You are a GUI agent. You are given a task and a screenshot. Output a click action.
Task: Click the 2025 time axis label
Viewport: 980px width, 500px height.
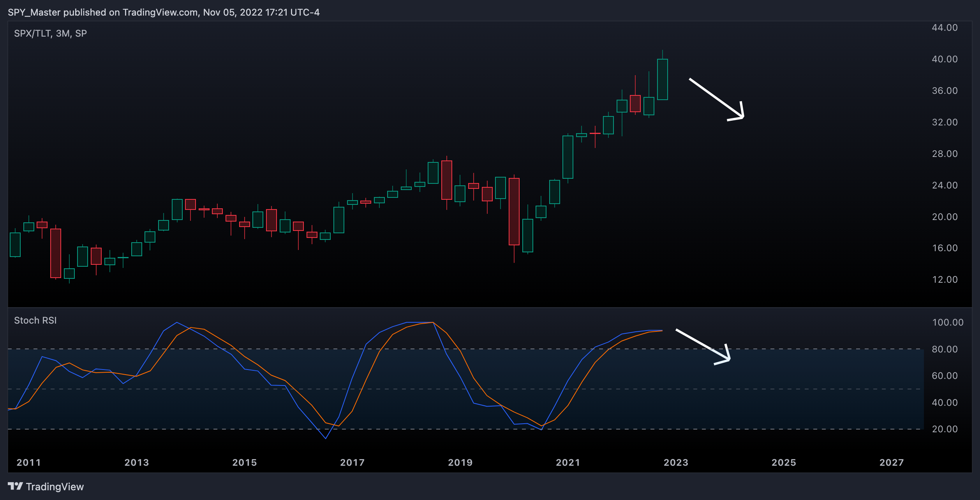point(784,463)
